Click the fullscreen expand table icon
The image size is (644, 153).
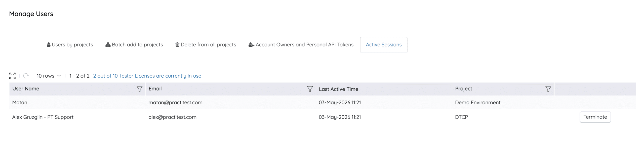[x=12, y=76]
